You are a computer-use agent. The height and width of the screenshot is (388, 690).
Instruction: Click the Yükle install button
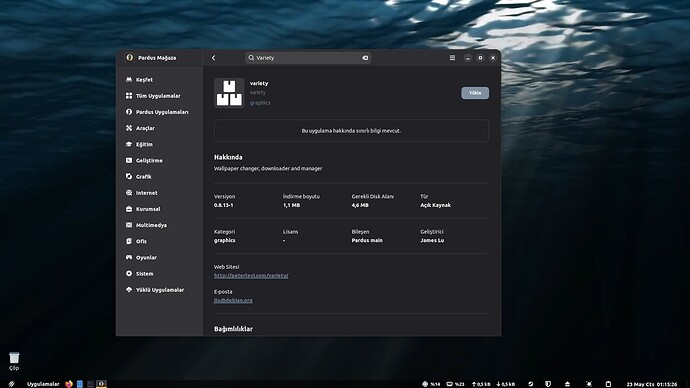pos(475,93)
